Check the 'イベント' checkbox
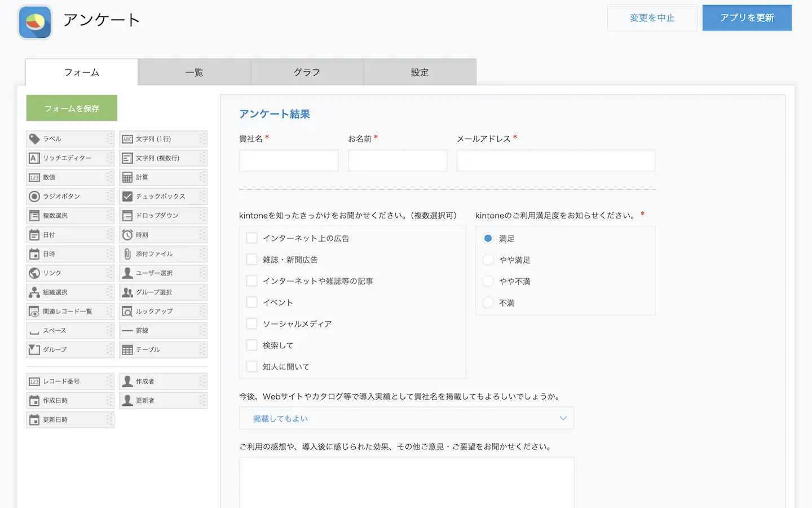Image resolution: width=812 pixels, height=508 pixels. [252, 303]
